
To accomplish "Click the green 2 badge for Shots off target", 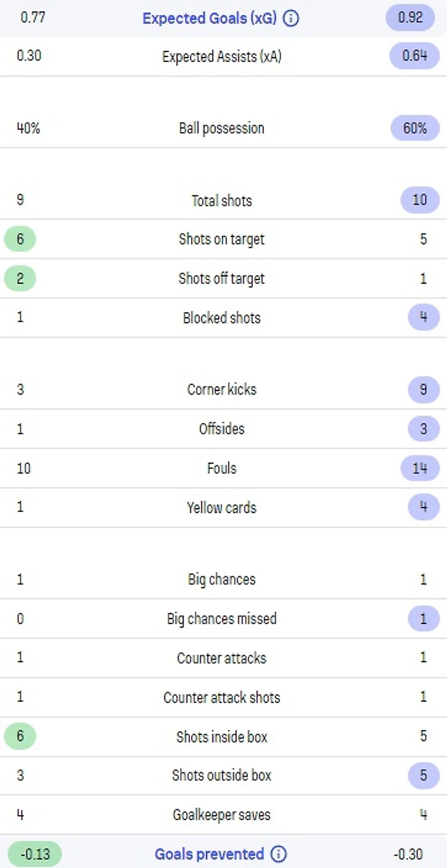I will click(x=20, y=278).
